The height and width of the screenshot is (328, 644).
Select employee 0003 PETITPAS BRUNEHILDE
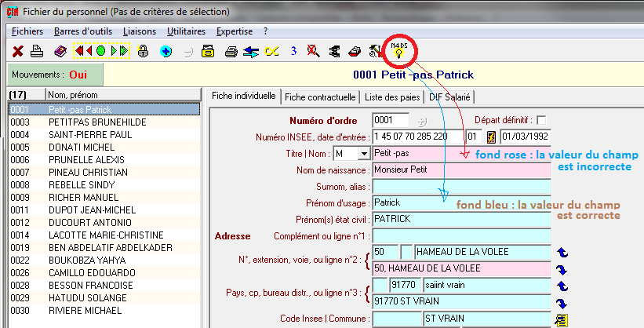pos(104,122)
